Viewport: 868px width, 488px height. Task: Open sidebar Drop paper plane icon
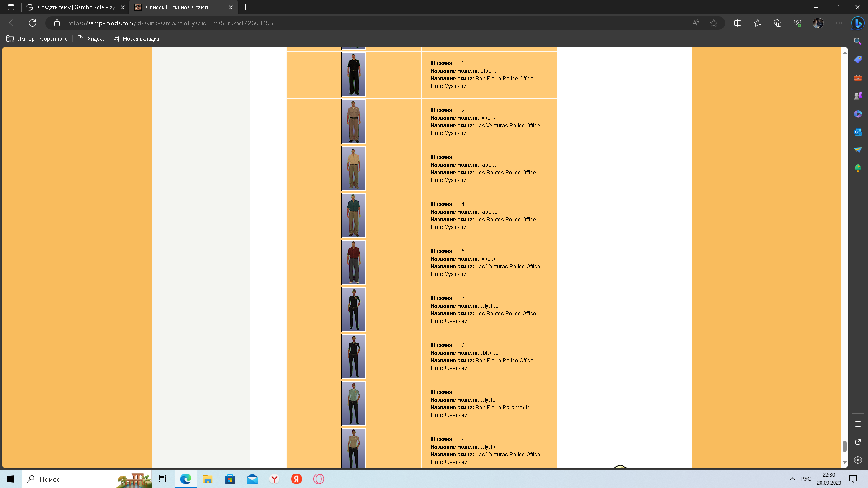858,150
